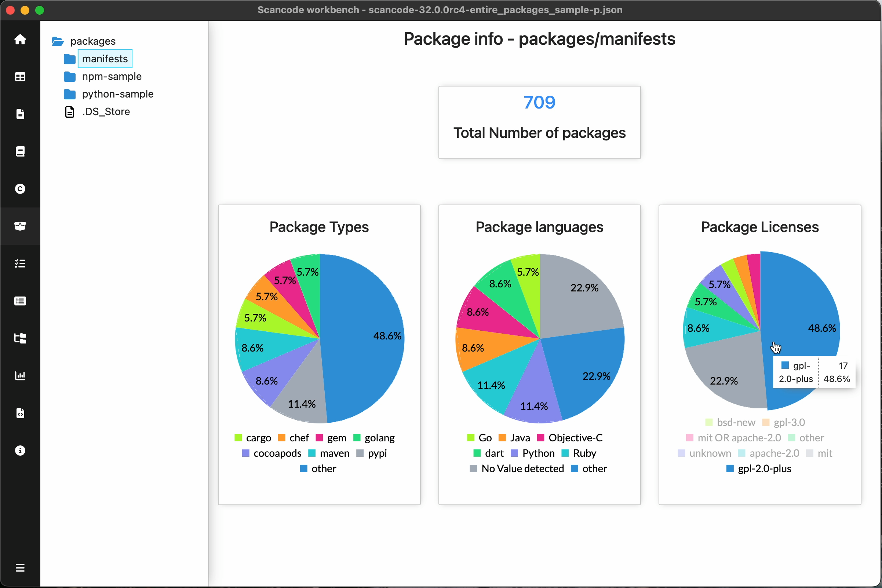Open the dependency tree sidebar icon
The image size is (882, 588).
pyautogui.click(x=20, y=338)
